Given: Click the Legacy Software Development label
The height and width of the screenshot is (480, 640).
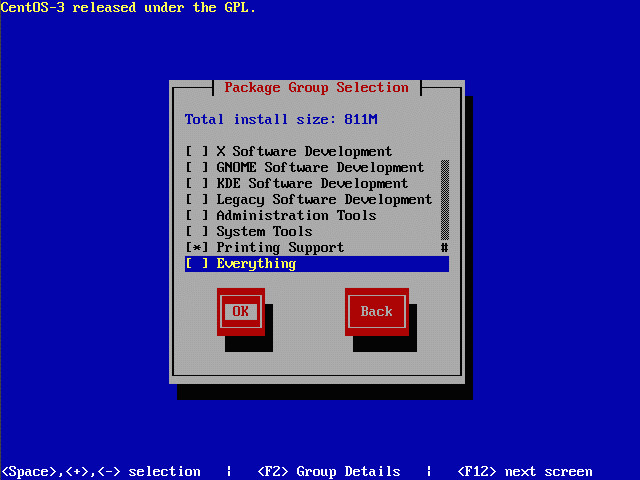Looking at the screenshot, I should pos(324,200).
